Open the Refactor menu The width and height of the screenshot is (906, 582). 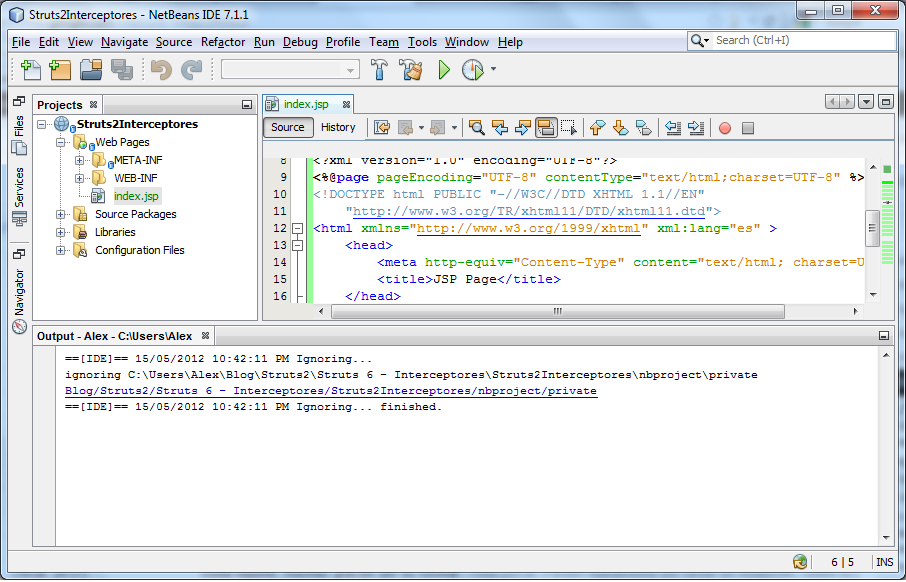[x=223, y=42]
